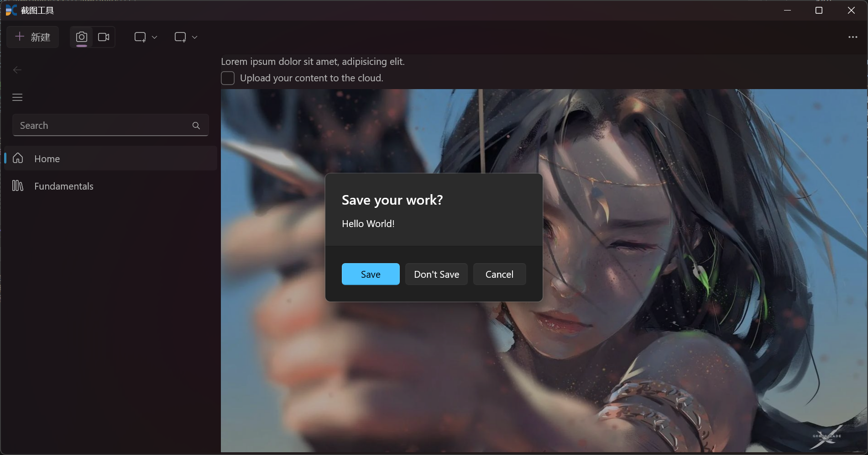Click the Hello World! dialog text
This screenshot has height=455, width=868.
click(x=368, y=224)
